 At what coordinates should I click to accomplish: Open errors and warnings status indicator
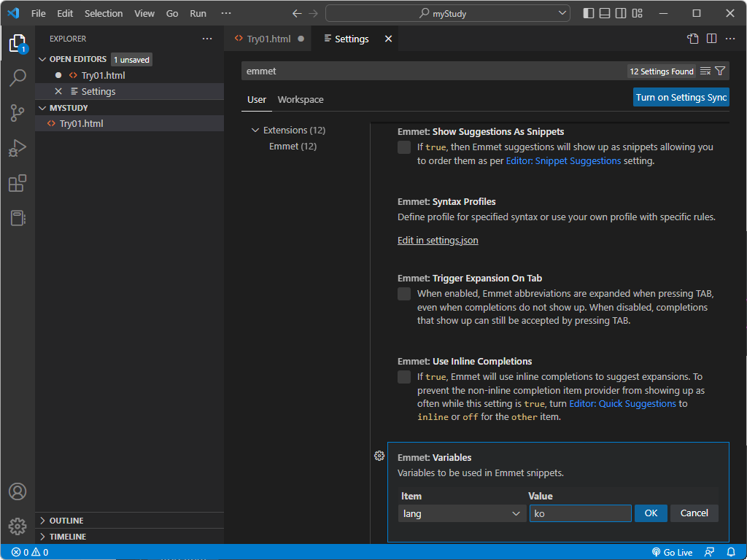point(29,553)
